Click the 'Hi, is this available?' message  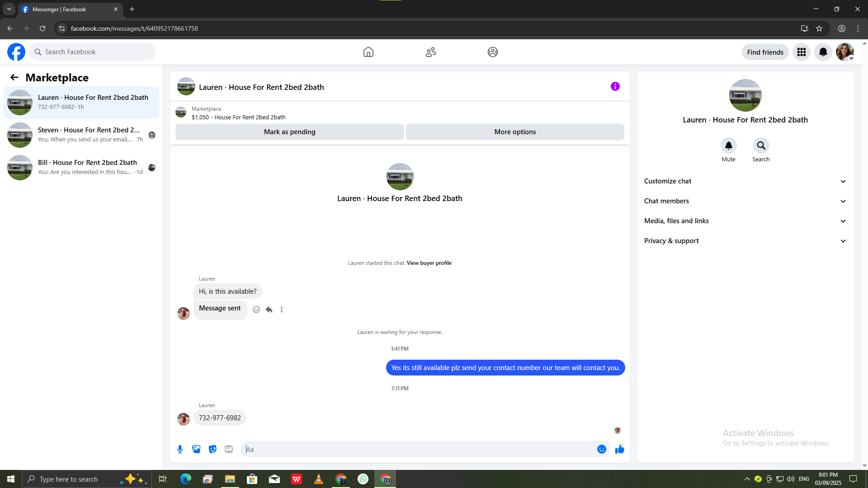[228, 291]
